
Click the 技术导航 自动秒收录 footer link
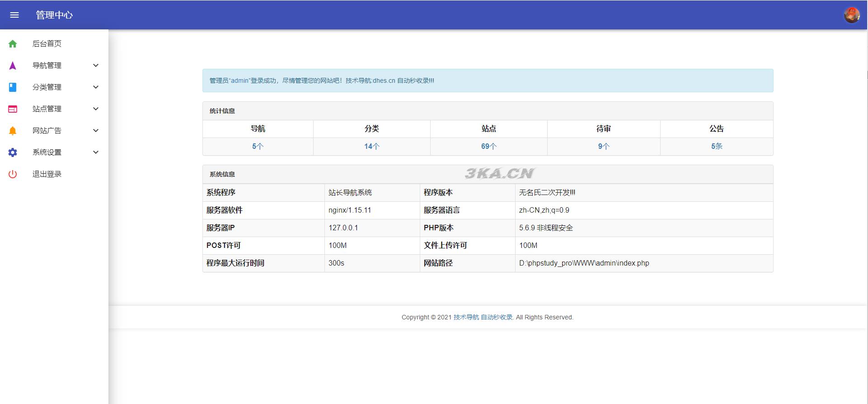tap(483, 317)
